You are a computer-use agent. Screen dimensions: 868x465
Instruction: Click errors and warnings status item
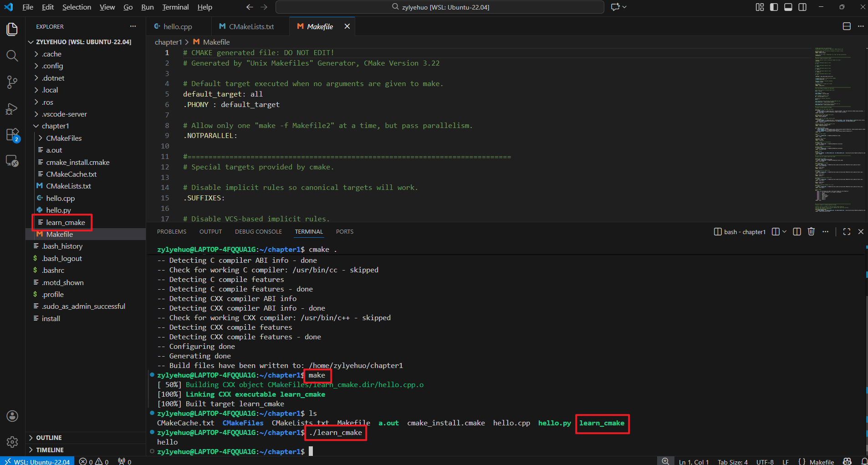[94, 461]
